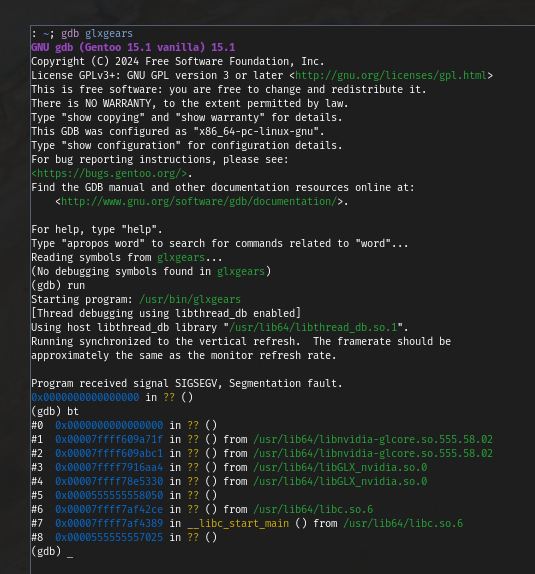The image size is (535, 574).
Task: Click glxgears in 'Reading symbols from' line
Action: [x=181, y=257]
